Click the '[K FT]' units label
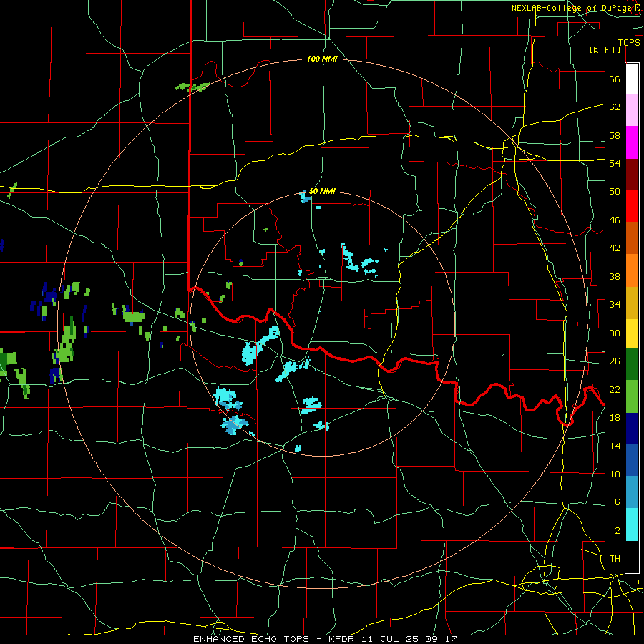This screenshot has height=644, width=644. click(x=605, y=49)
